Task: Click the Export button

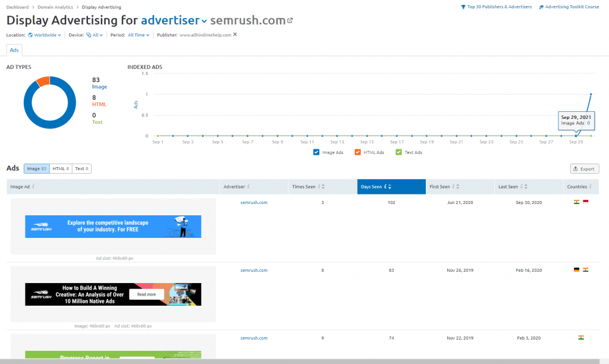Action: (x=585, y=168)
